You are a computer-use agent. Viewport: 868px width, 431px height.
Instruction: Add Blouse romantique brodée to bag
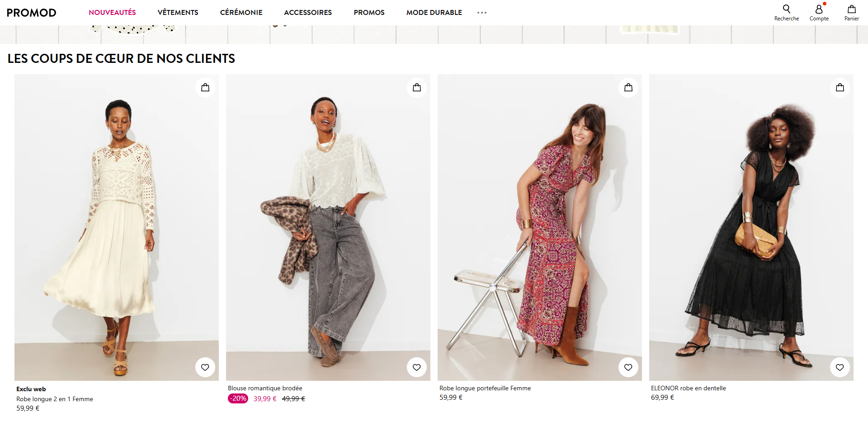click(417, 87)
